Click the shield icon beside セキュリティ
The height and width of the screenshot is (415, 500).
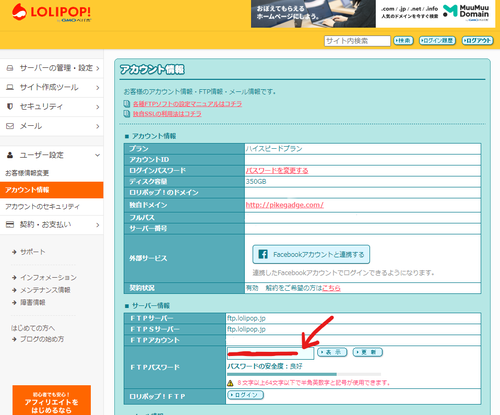coord(10,107)
